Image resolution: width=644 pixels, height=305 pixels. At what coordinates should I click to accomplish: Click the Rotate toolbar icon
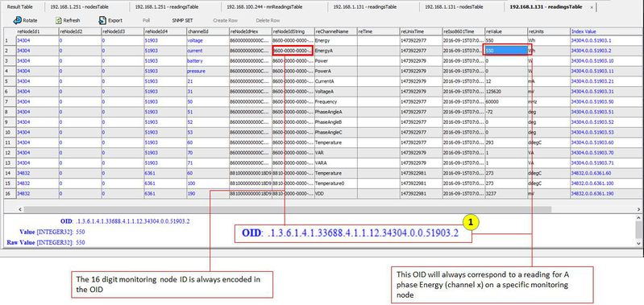click(x=17, y=20)
